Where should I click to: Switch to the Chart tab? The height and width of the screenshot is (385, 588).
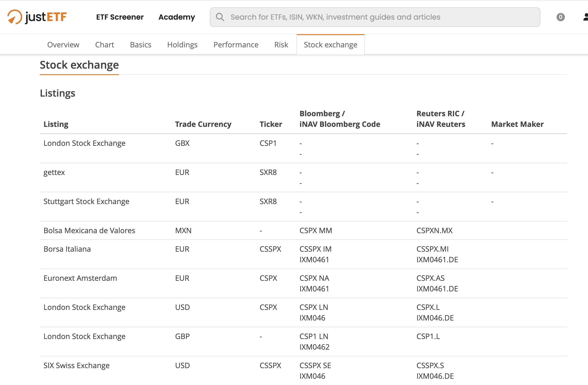tap(105, 45)
